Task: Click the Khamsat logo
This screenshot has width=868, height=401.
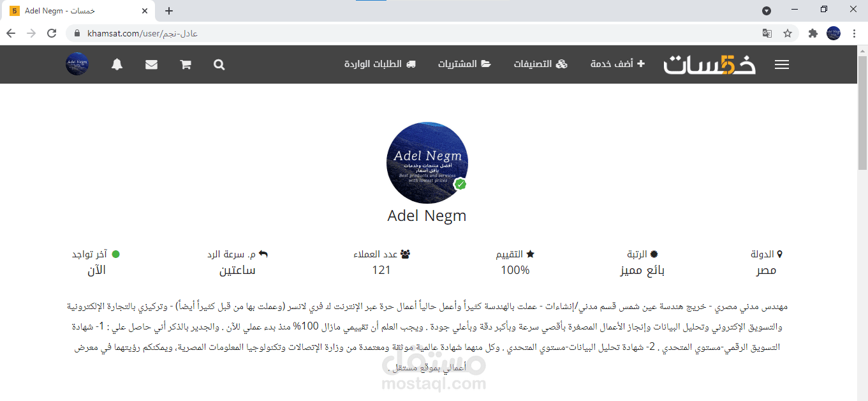Action: (x=709, y=64)
